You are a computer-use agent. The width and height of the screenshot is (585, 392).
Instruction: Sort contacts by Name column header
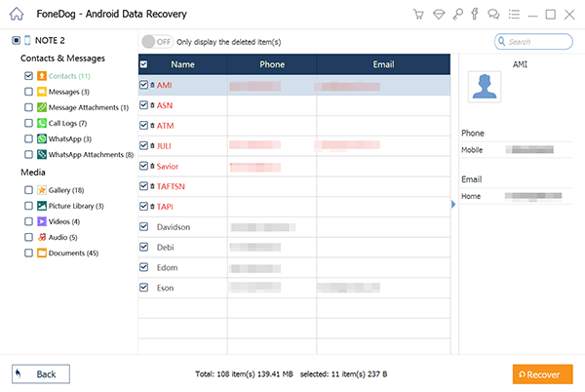click(183, 64)
